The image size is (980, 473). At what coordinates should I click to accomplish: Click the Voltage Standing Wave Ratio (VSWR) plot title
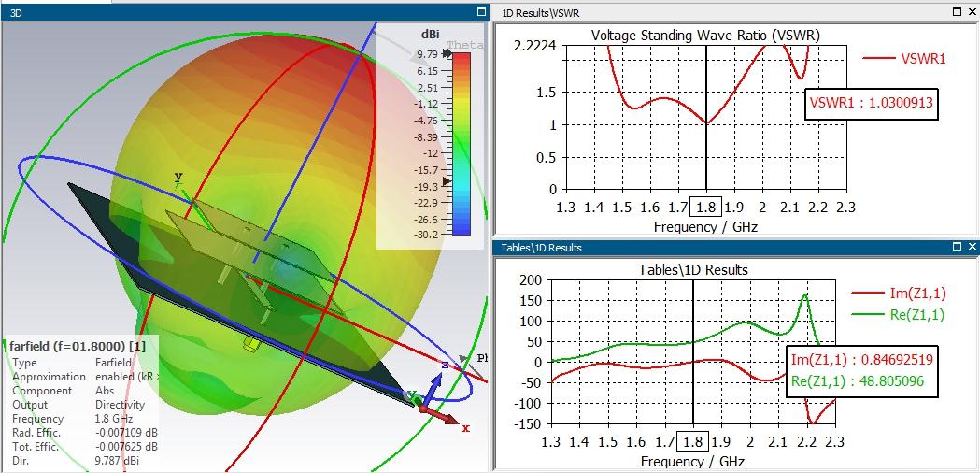coord(705,36)
